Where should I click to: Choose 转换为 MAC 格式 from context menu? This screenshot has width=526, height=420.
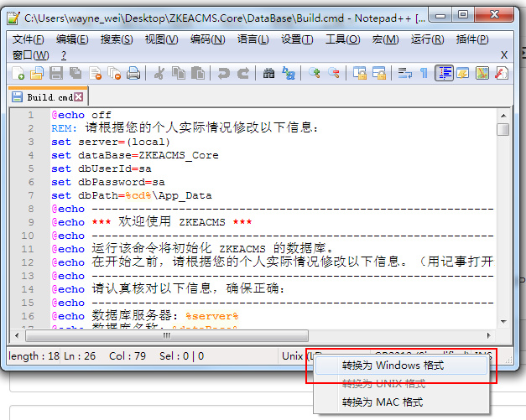[401, 402]
